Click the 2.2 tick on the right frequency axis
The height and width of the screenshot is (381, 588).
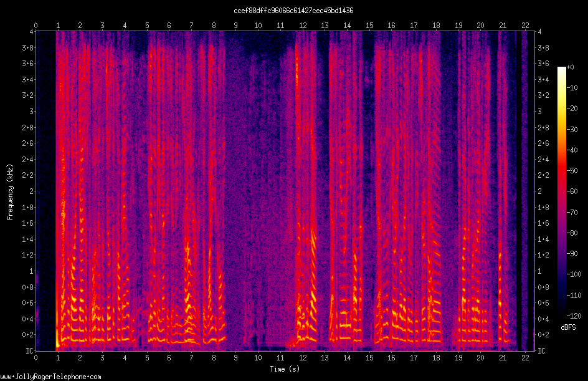[543, 175]
